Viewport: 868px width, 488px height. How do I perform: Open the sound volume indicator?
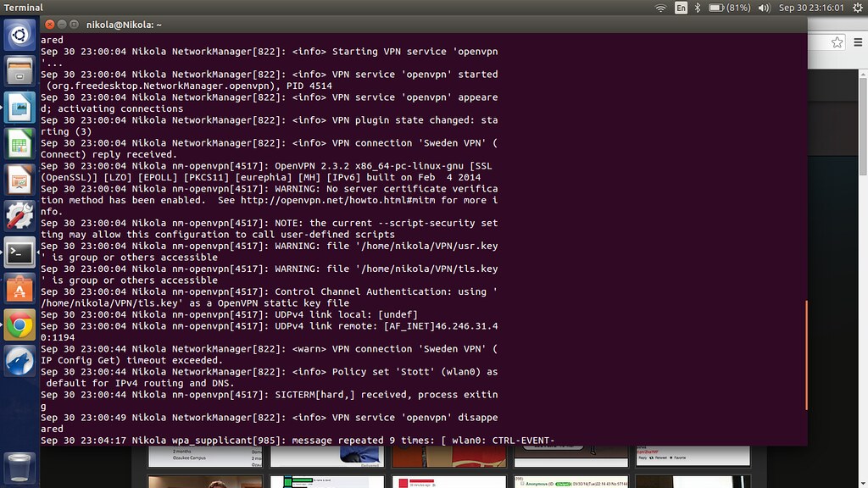(x=764, y=8)
